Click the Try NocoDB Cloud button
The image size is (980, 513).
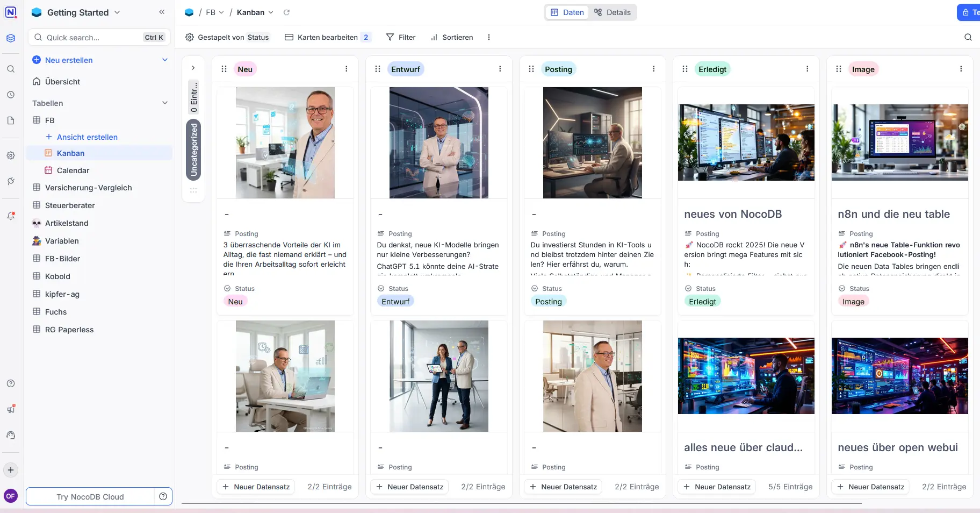[90, 496]
